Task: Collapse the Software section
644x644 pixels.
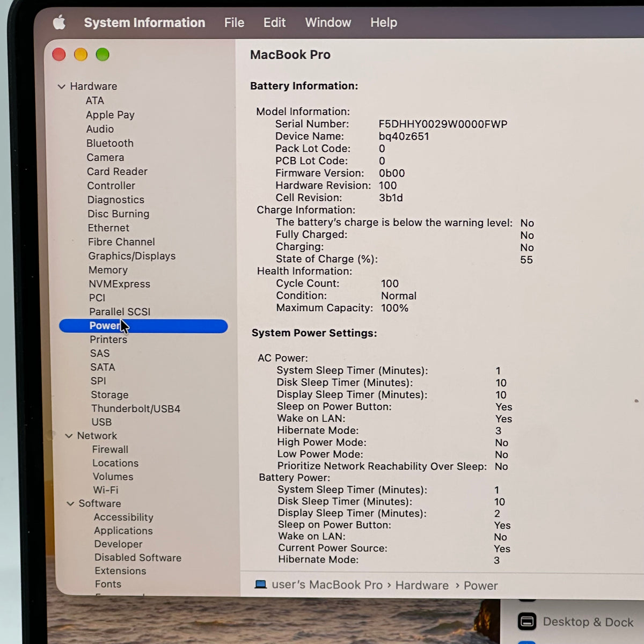Action: pos(70,503)
